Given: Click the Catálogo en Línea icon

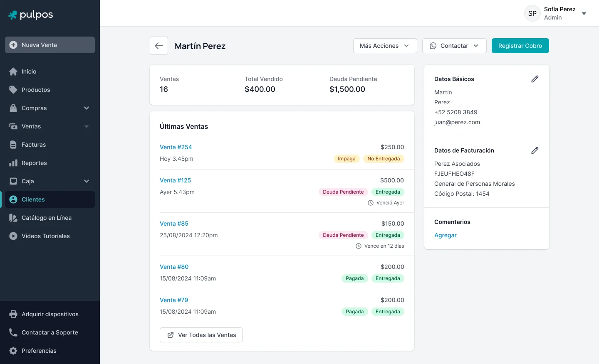Looking at the screenshot, I should (x=13, y=218).
